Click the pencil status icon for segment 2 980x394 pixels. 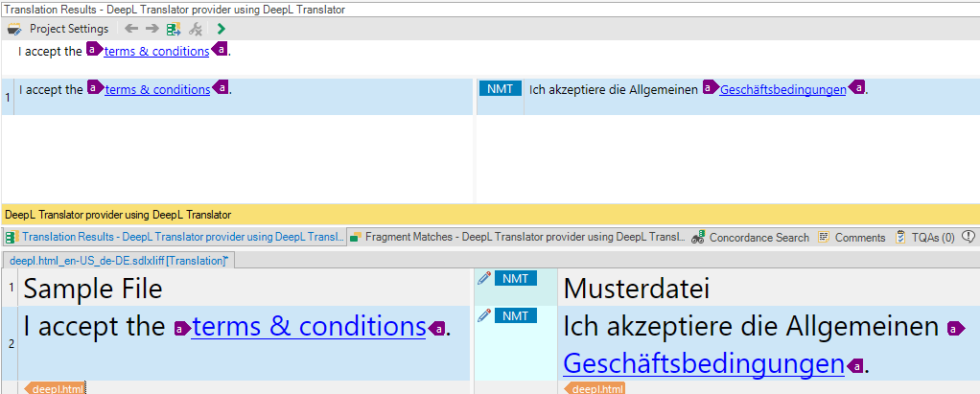pyautogui.click(x=484, y=314)
